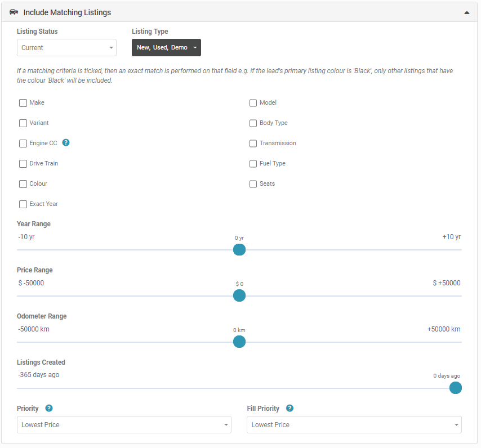Open the Listing Status dropdown
Image resolution: width=481 pixels, height=448 pixels.
click(66, 48)
